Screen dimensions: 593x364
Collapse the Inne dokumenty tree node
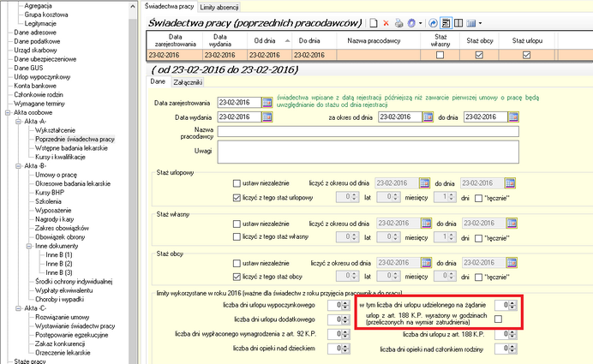point(29,246)
